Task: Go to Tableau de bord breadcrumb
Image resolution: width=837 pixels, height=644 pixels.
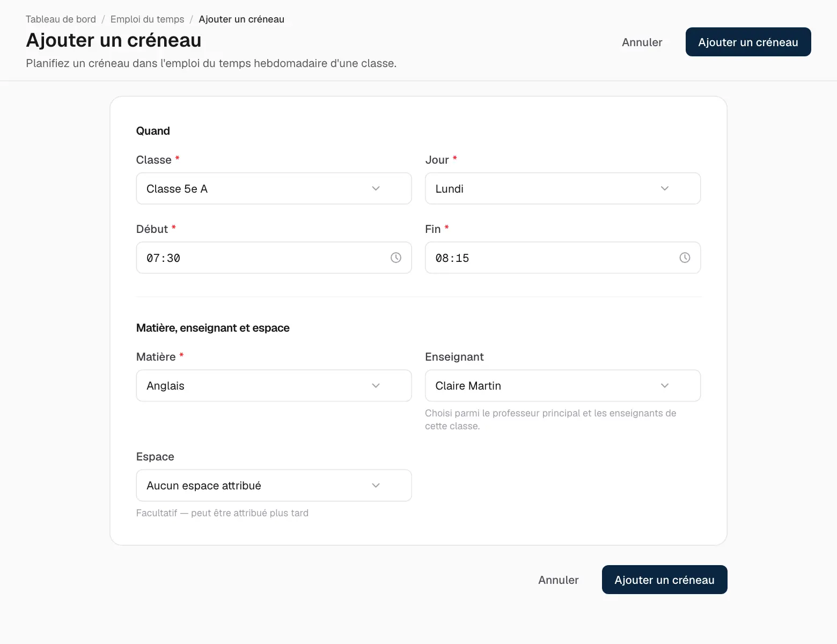Action: [61, 19]
